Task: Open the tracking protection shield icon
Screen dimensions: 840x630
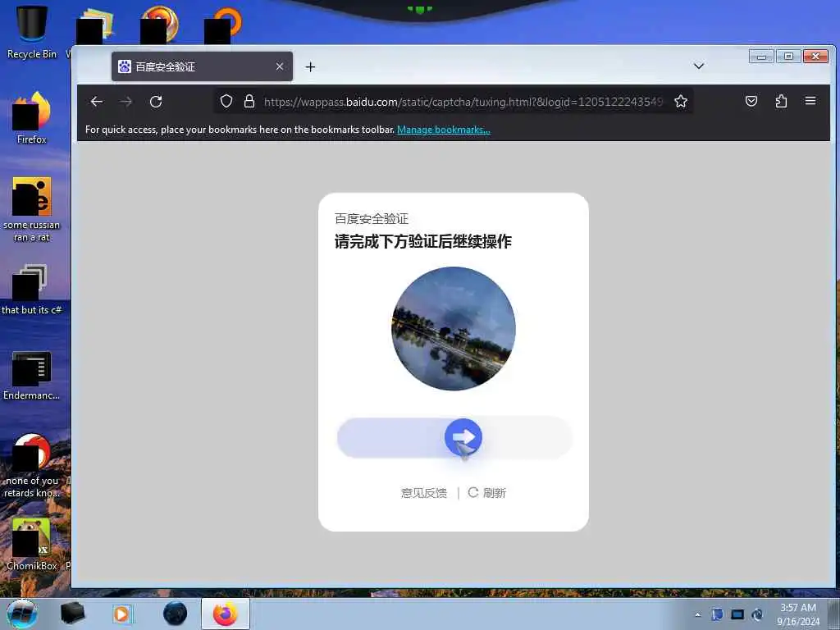Action: [x=226, y=101]
